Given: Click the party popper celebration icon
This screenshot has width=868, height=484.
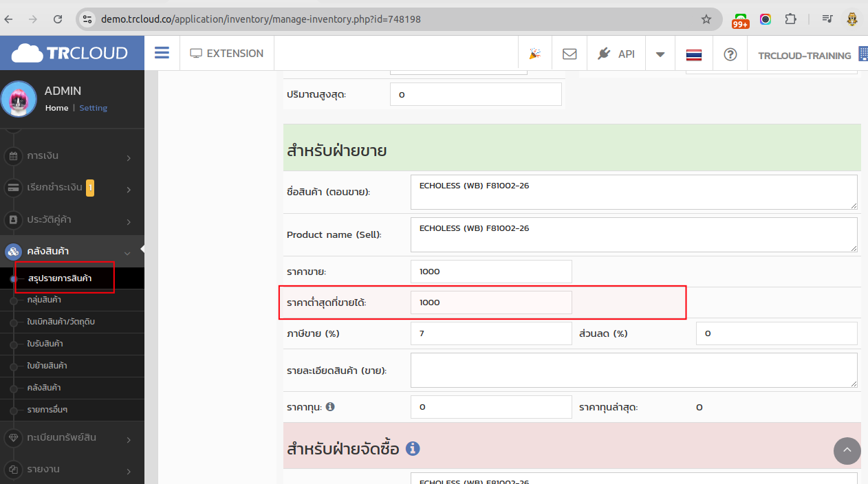Looking at the screenshot, I should [534, 54].
